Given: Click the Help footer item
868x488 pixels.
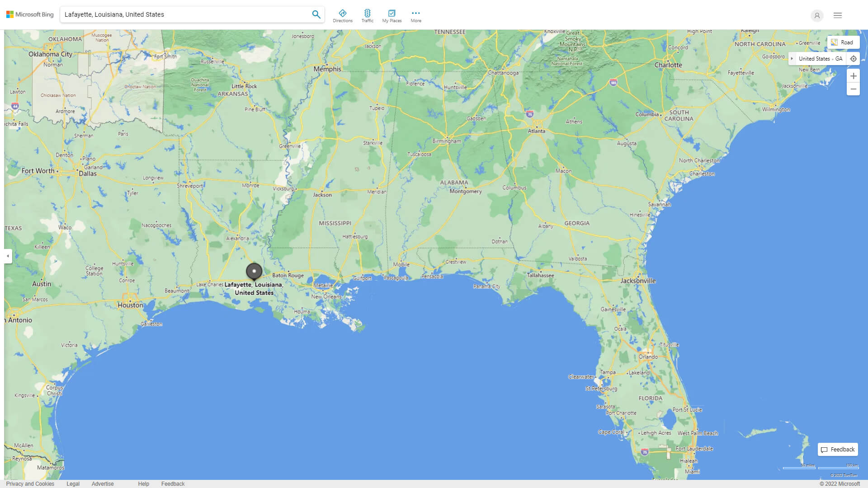Looking at the screenshot, I should (143, 483).
